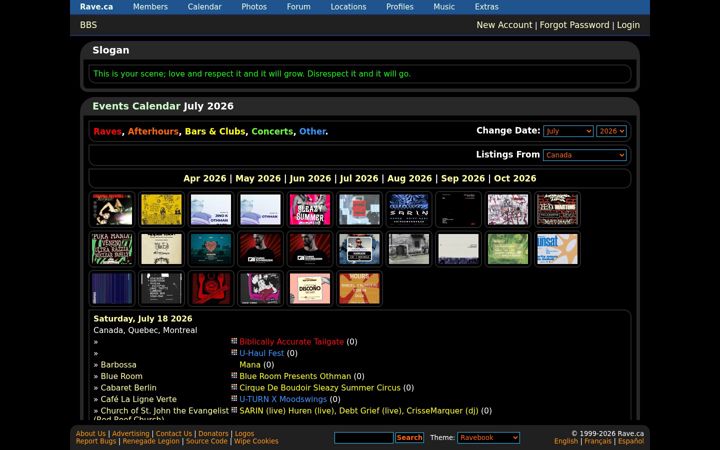Open the Discoño flyer thumbnail
Viewport: 720px width, 450px height.
310,288
